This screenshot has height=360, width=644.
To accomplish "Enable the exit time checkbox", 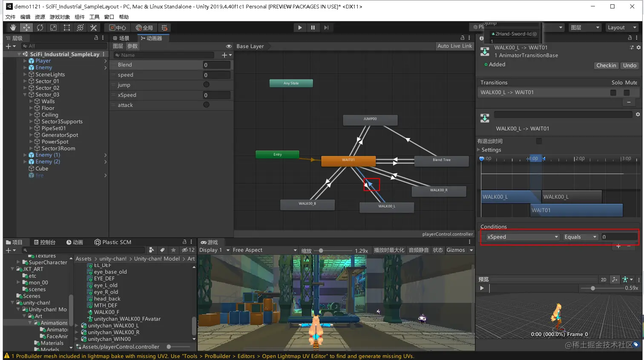I will (x=539, y=141).
